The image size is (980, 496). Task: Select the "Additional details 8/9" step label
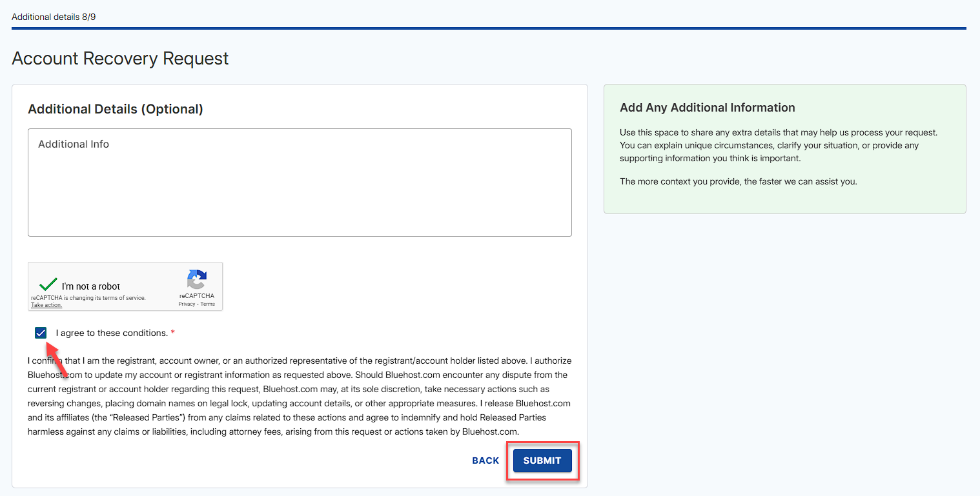click(54, 17)
